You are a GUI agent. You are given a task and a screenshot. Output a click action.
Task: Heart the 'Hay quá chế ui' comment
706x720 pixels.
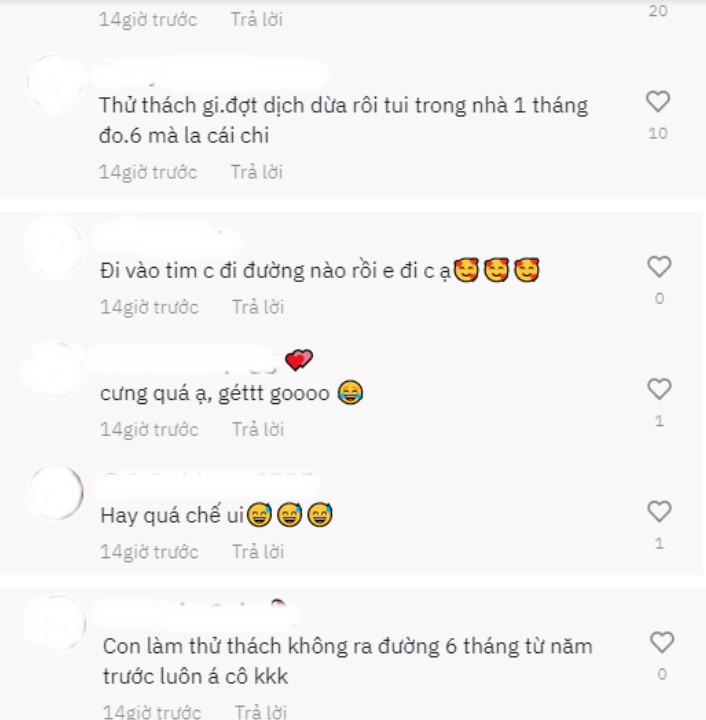tap(659, 512)
